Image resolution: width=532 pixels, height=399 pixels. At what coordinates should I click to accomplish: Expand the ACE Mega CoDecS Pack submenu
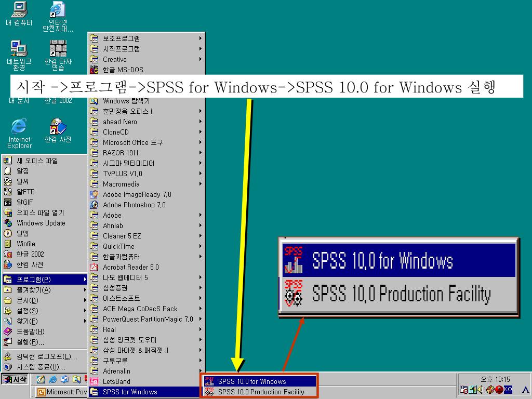point(147,309)
